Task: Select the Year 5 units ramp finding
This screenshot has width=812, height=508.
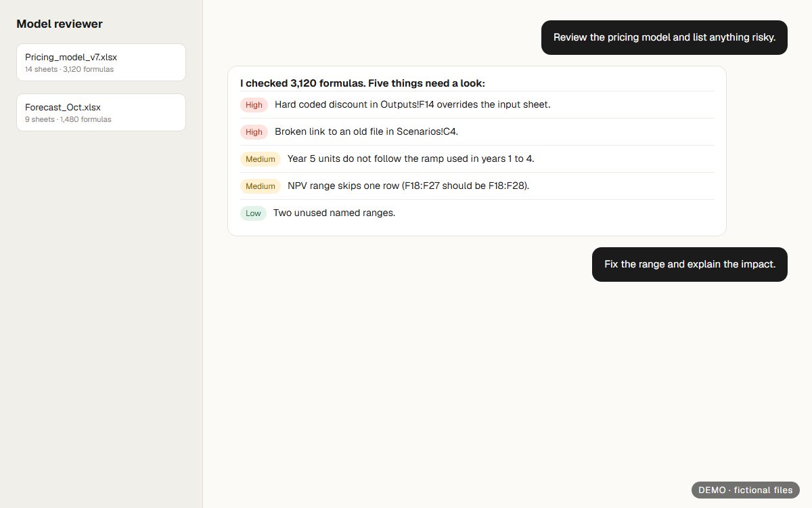Action: (x=477, y=159)
